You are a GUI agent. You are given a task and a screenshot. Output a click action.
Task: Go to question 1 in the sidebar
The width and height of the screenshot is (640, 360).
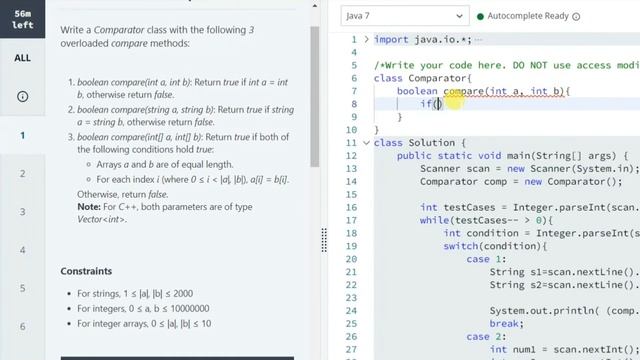(22, 135)
